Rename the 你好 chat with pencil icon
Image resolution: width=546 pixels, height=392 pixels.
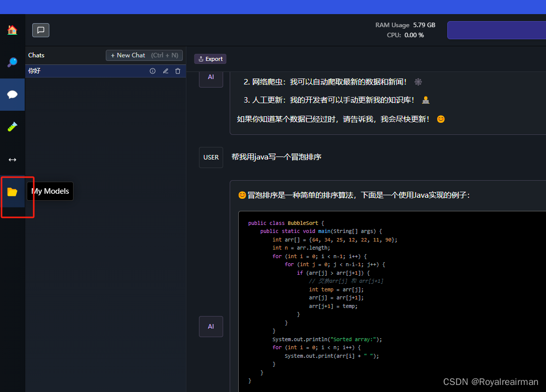165,71
